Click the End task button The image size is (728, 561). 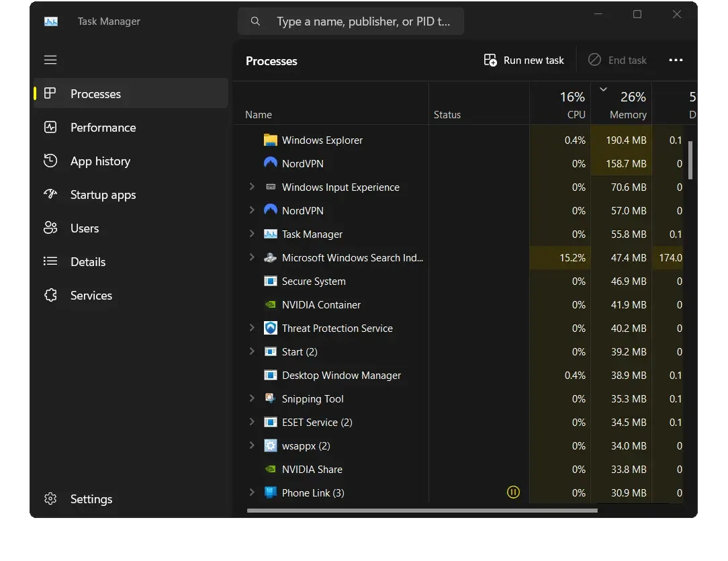617,60
